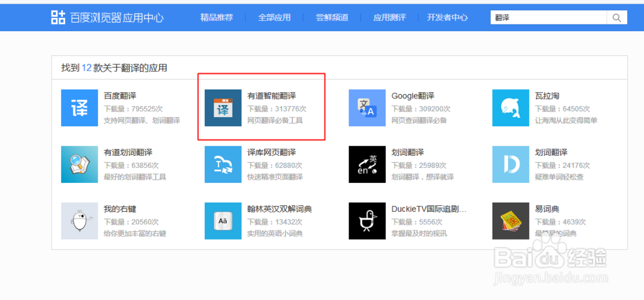This screenshot has width=644, height=300.
Task: Click the description 快速精准页面翻译
Action: pyautogui.click(x=275, y=177)
